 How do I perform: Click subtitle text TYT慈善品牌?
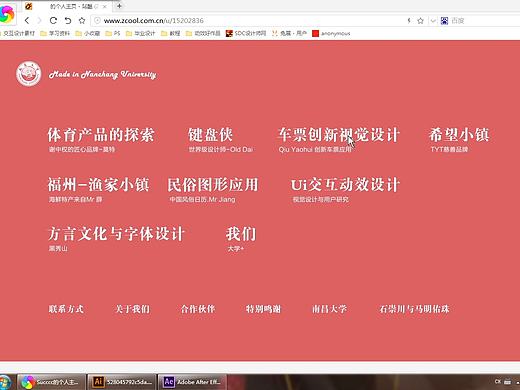tap(449, 149)
